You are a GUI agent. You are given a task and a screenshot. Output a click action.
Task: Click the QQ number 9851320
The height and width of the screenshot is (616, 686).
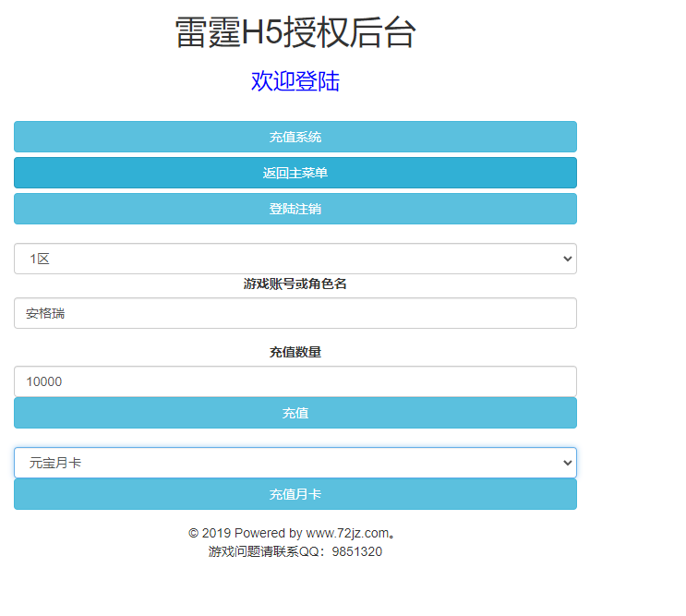coord(356,551)
